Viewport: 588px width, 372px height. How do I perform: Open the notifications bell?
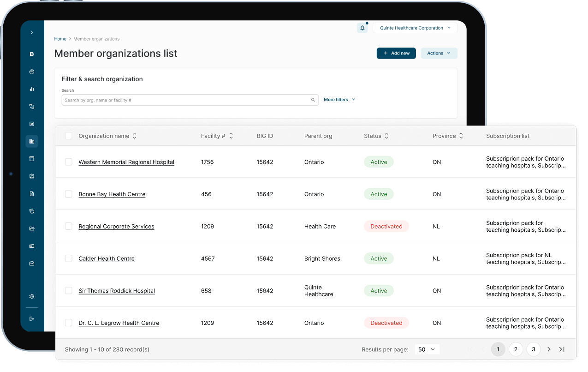[362, 28]
